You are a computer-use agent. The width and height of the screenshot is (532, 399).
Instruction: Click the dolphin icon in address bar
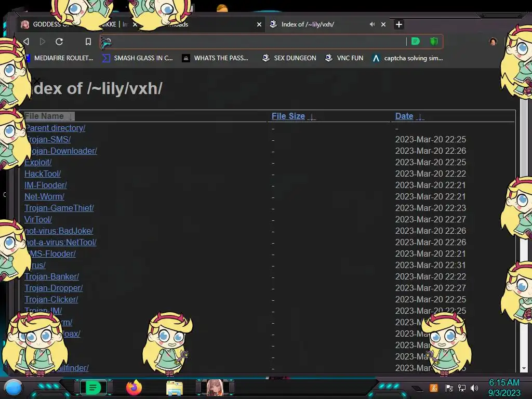tap(106, 42)
